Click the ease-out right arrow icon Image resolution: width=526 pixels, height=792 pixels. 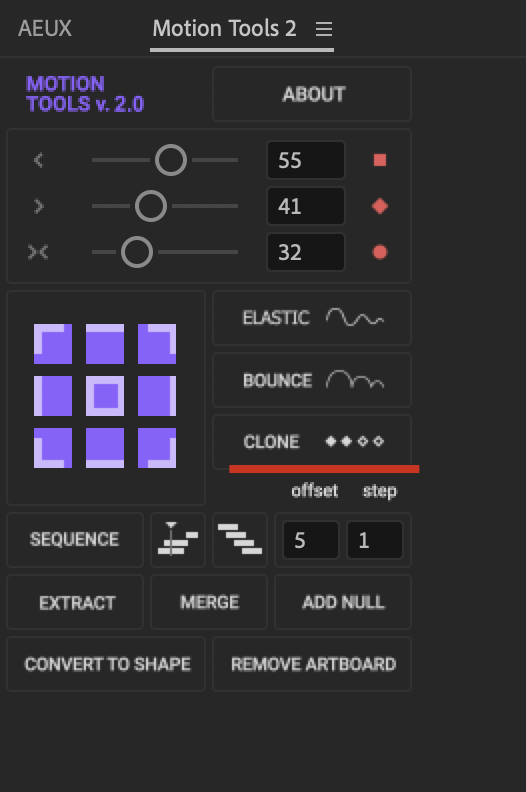38,206
